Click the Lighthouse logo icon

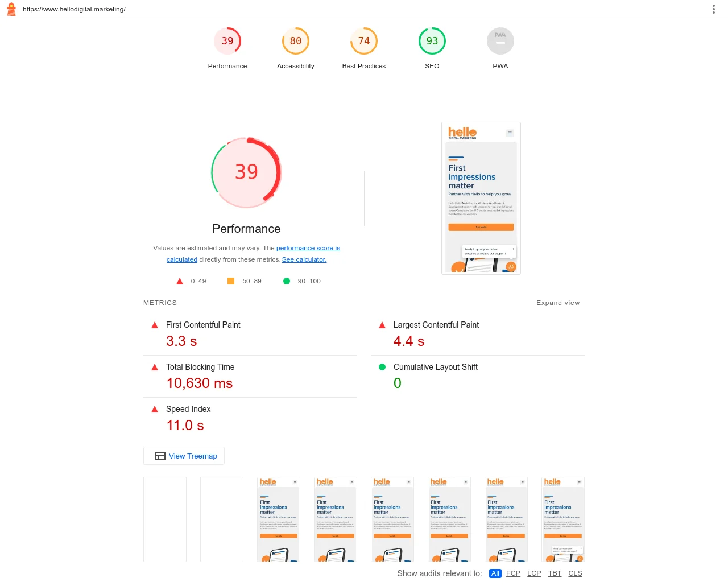pyautogui.click(x=11, y=9)
